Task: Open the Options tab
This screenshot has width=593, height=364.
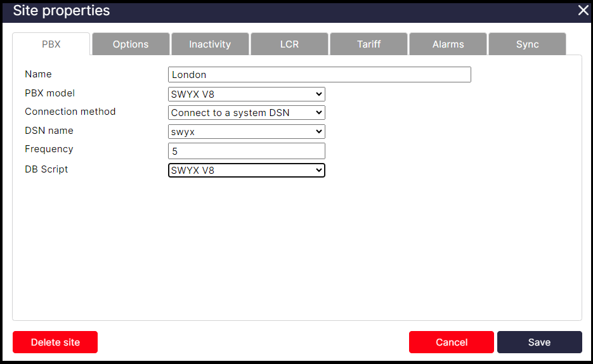Action: pos(131,44)
